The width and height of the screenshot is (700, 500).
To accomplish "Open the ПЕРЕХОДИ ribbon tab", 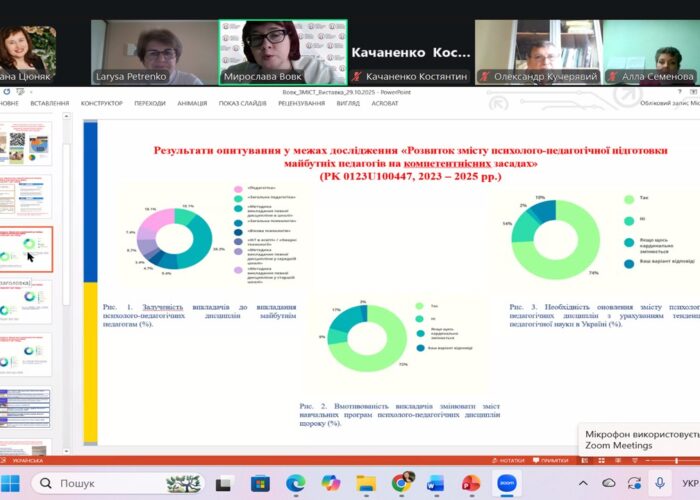I will click(x=150, y=102).
